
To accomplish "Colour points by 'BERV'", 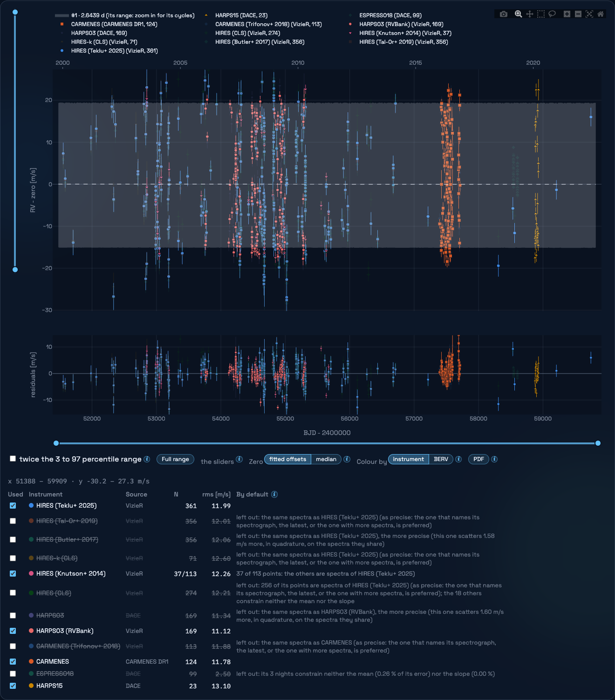I will (441, 459).
